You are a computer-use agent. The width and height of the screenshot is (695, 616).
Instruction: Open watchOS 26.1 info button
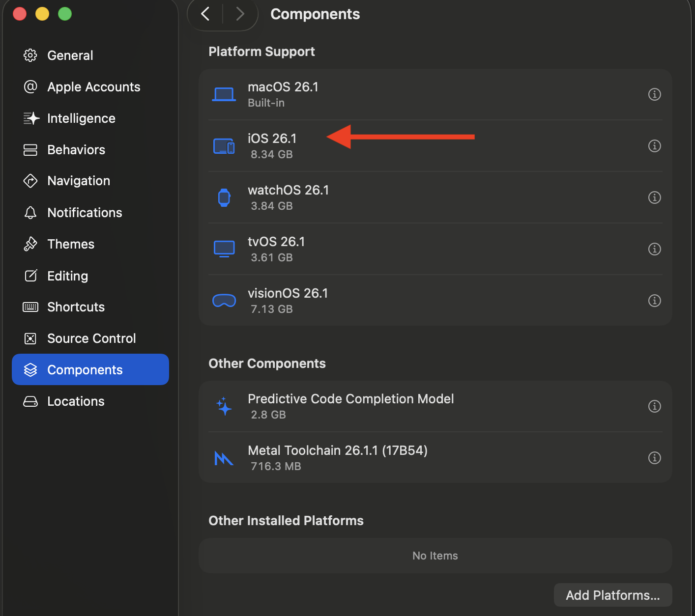pyautogui.click(x=654, y=197)
